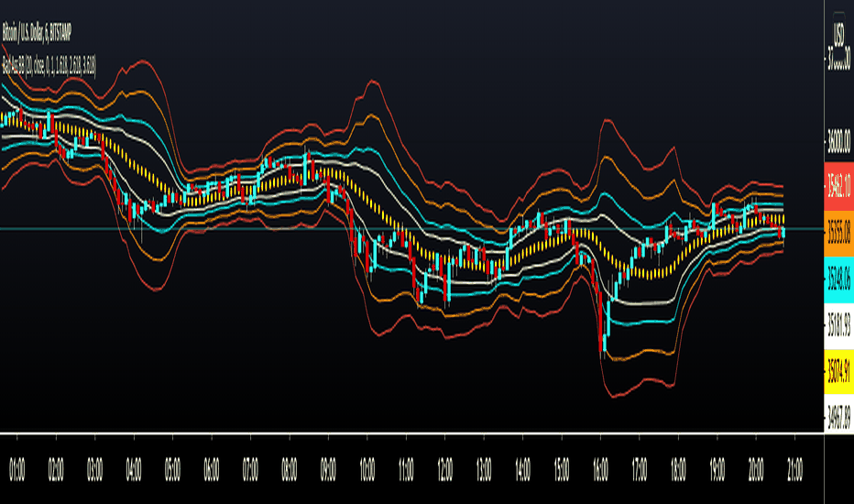This screenshot has height=504, width=854.
Task: Select the cyan 35248.06 price label
Action: [839, 279]
